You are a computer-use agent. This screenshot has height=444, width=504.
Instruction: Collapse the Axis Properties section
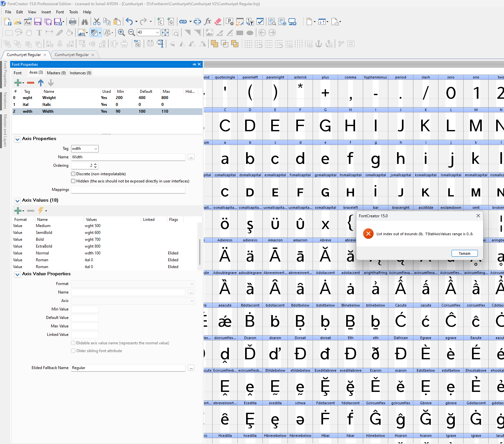pyautogui.click(x=18, y=139)
